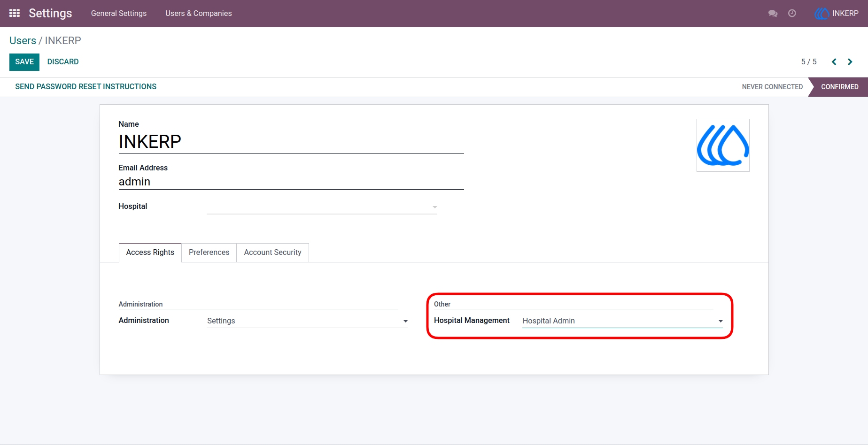
Task: Switch to the Preferences tab
Action: [x=209, y=253]
